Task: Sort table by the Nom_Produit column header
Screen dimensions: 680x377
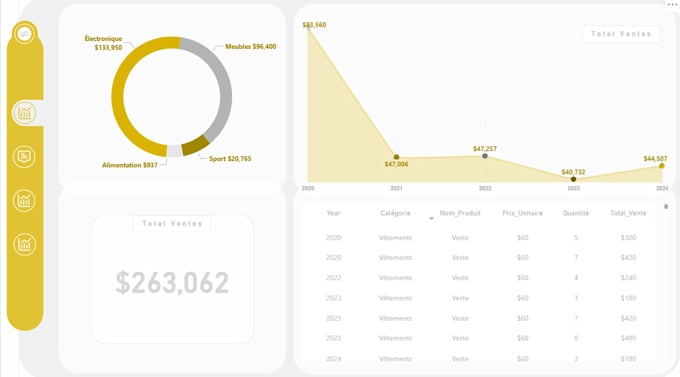Action: (460, 213)
